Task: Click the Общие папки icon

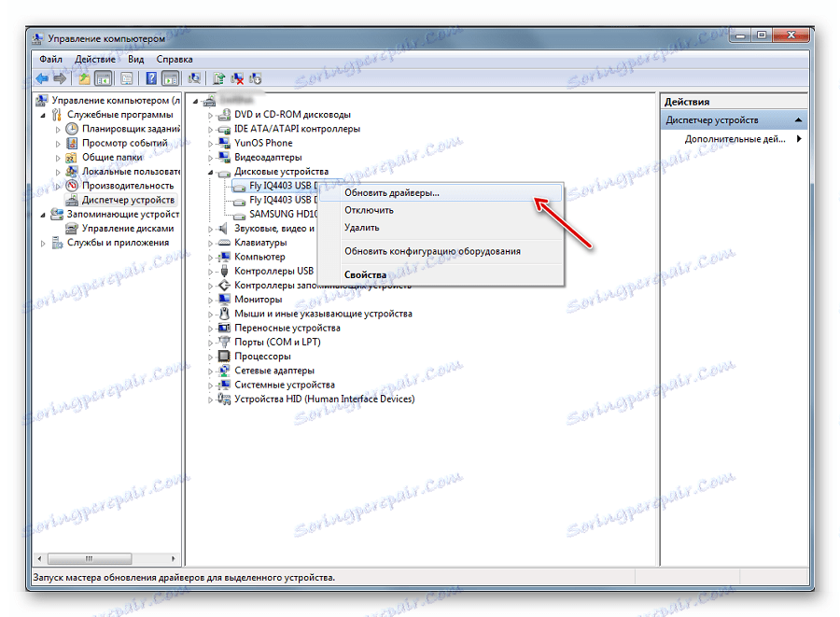Action: pyautogui.click(x=72, y=158)
